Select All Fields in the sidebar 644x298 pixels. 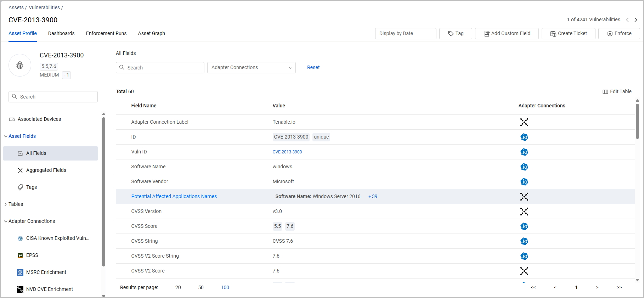[50, 153]
